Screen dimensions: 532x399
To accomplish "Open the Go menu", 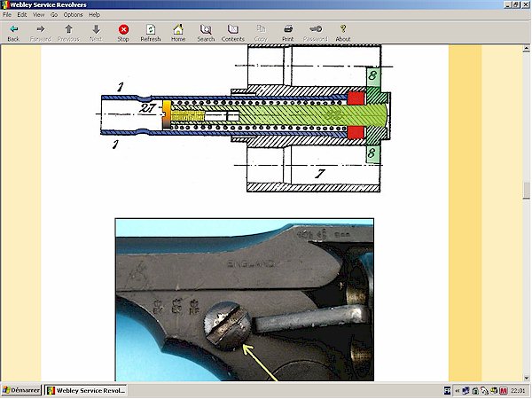I will coord(54,14).
